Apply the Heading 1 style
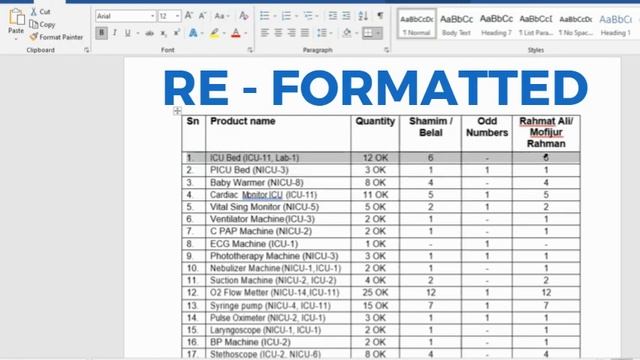The image size is (640, 360). click(x=616, y=24)
